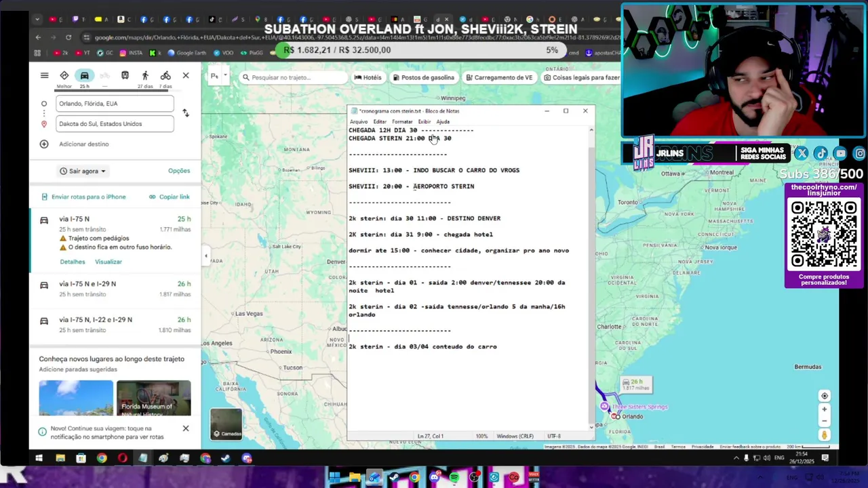Viewport: 868px width, 488px height.
Task: Open the PixGG bookmark
Action: 252,53
